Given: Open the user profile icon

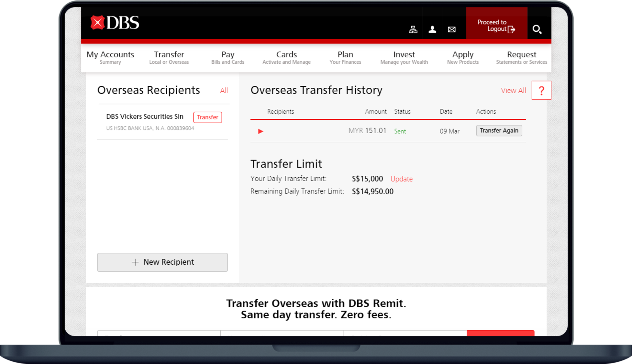Looking at the screenshot, I should 432,29.
